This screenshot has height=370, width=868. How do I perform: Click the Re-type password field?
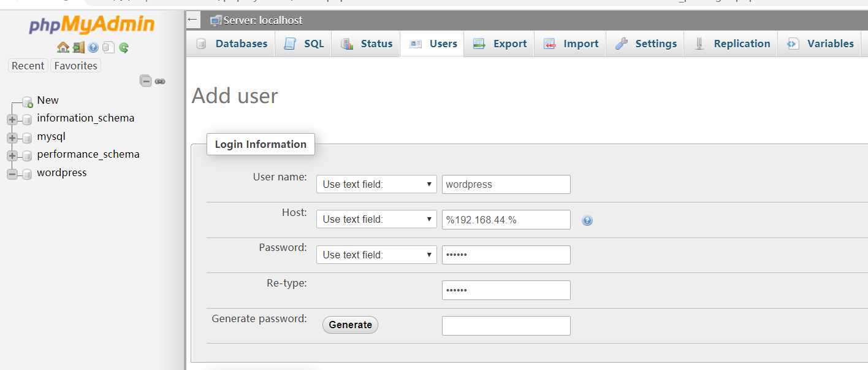506,290
